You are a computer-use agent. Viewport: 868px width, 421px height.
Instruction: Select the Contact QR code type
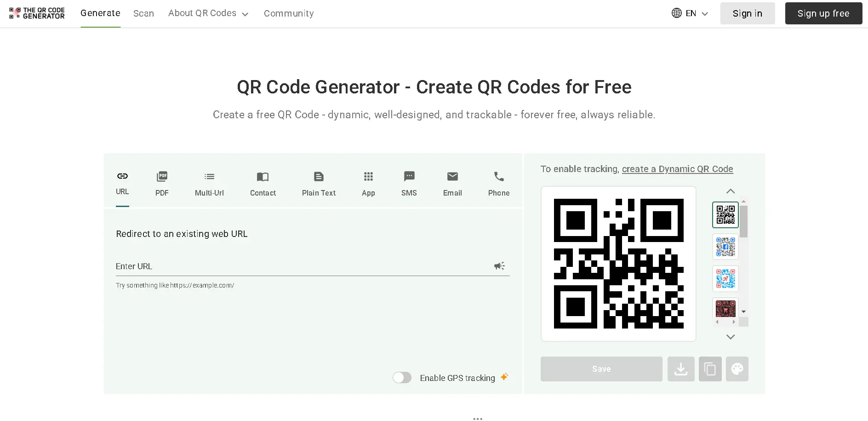pyautogui.click(x=263, y=183)
